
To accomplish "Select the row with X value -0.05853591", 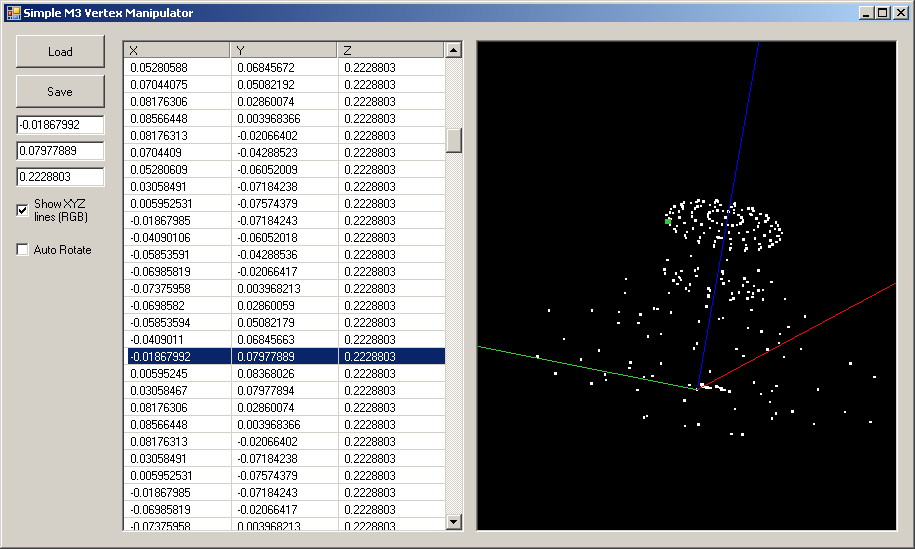I will 285,254.
